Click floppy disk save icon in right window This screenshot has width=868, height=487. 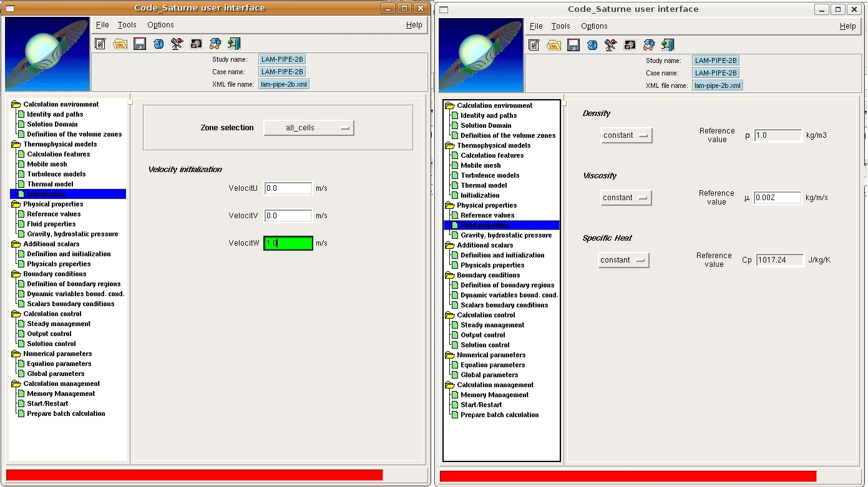click(573, 45)
